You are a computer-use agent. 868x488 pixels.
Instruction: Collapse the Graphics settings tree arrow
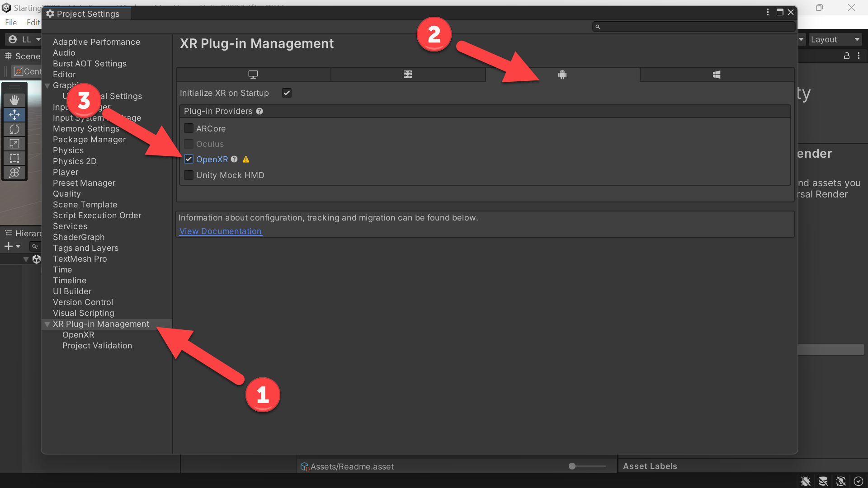click(47, 86)
